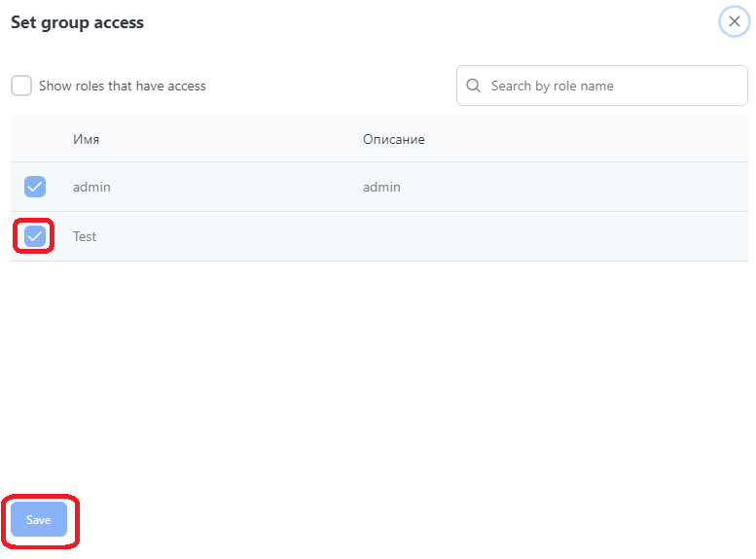Click the magnifier icon in the search box
Viewport: 756px width, 559px height.
pyautogui.click(x=474, y=86)
